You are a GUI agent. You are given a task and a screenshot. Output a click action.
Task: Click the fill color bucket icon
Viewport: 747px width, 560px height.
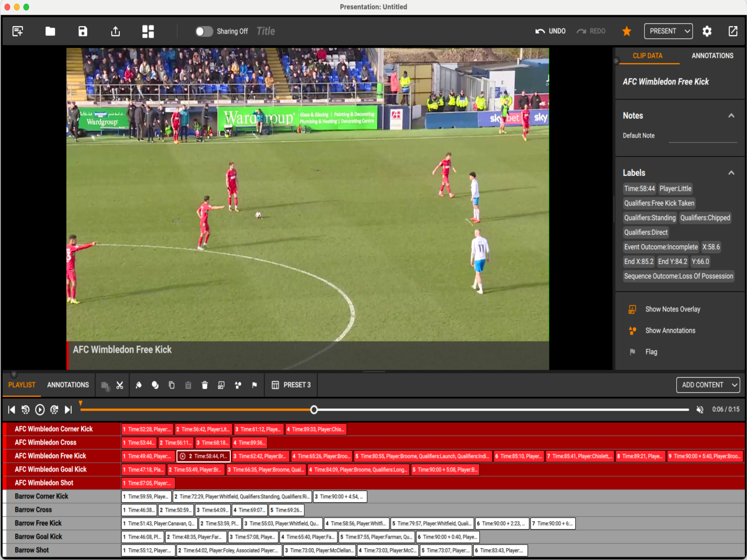[138, 385]
